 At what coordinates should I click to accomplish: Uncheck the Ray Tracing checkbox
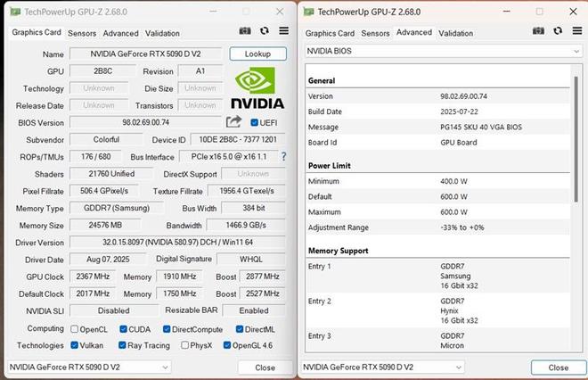pos(121,345)
